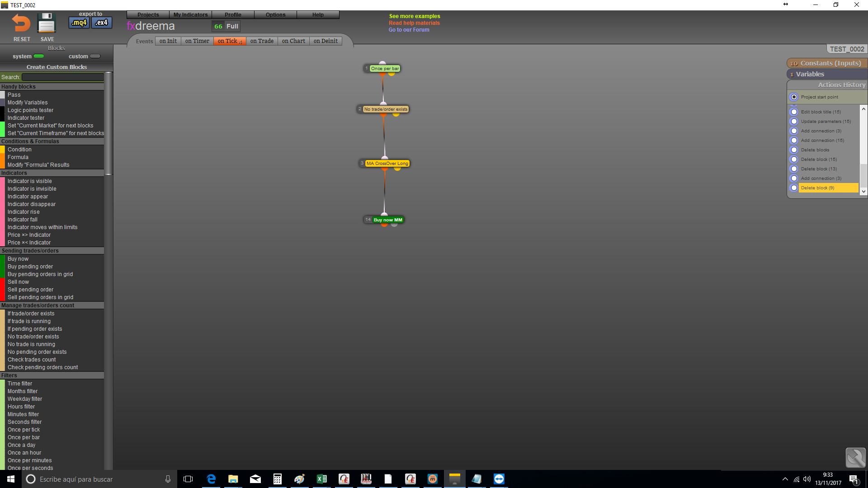Switch to the on Trade tab
The height and width of the screenshot is (488, 868).
[262, 41]
